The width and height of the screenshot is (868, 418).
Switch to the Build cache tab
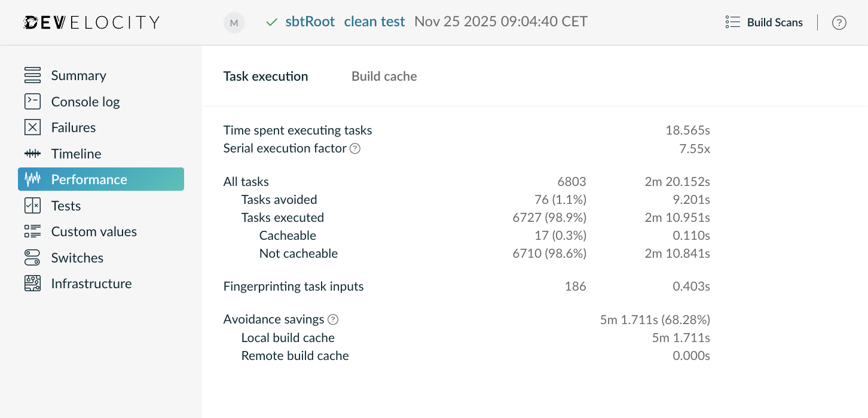pos(384,76)
